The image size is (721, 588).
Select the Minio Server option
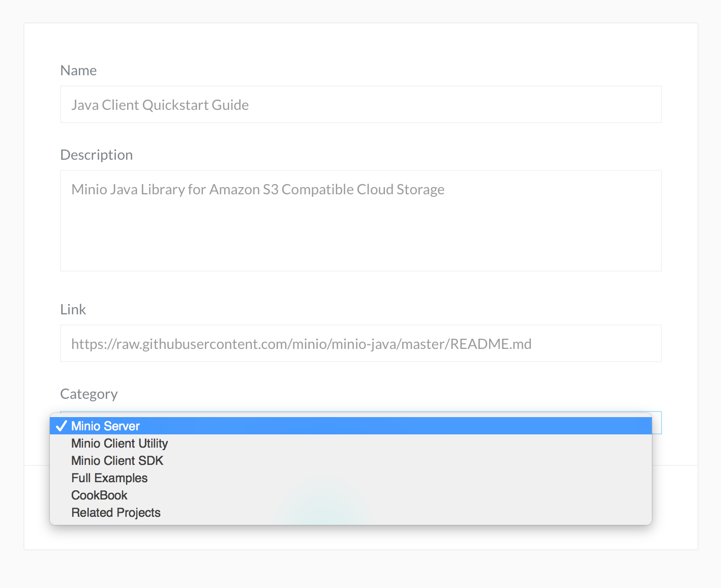click(105, 426)
